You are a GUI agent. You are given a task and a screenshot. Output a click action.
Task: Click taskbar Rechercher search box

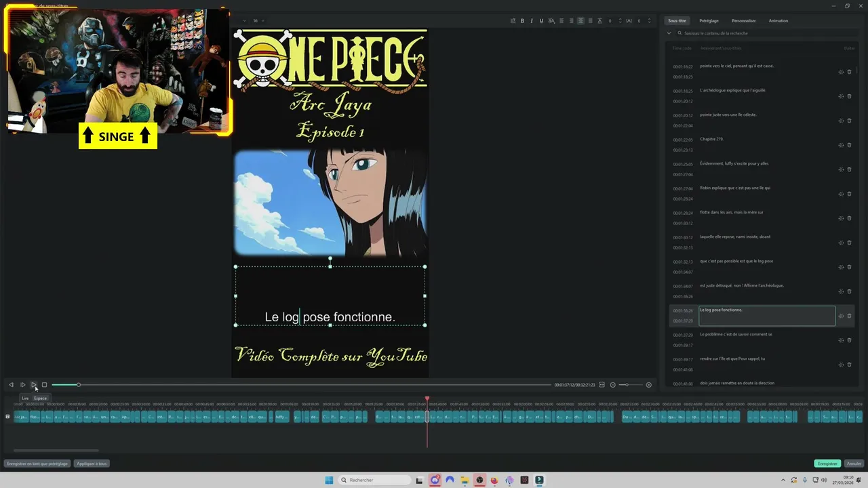(x=374, y=480)
